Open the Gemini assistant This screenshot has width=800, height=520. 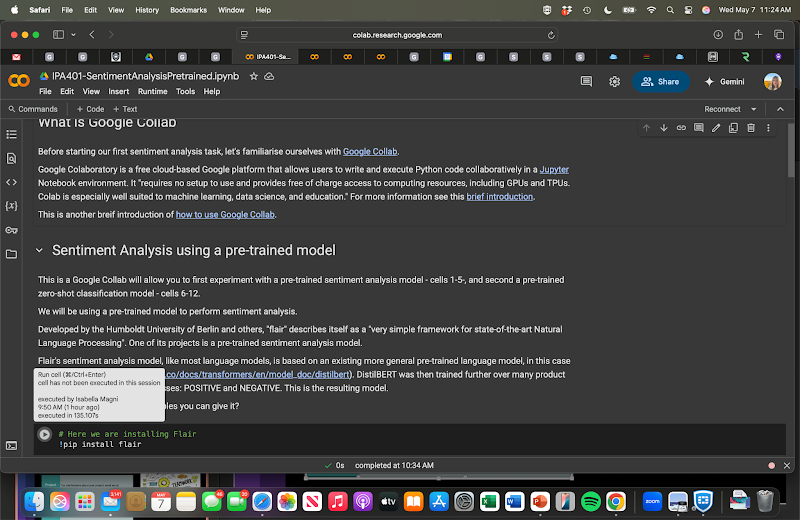pos(724,82)
